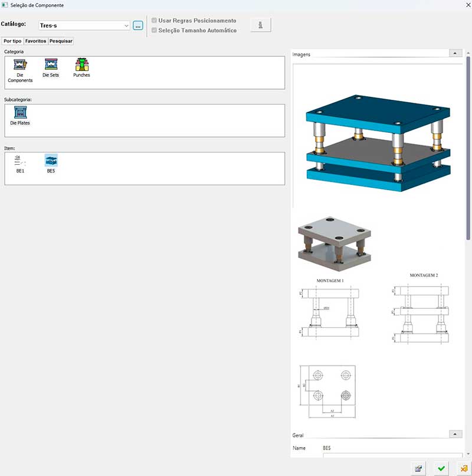
Task: Open the Die Plates subcategory
Action: pyautogui.click(x=20, y=112)
